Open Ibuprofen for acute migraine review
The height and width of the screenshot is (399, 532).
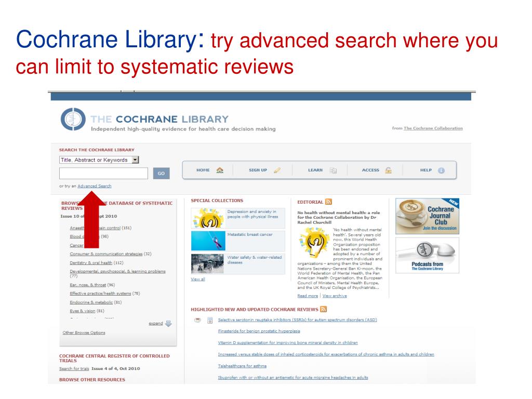(x=293, y=378)
